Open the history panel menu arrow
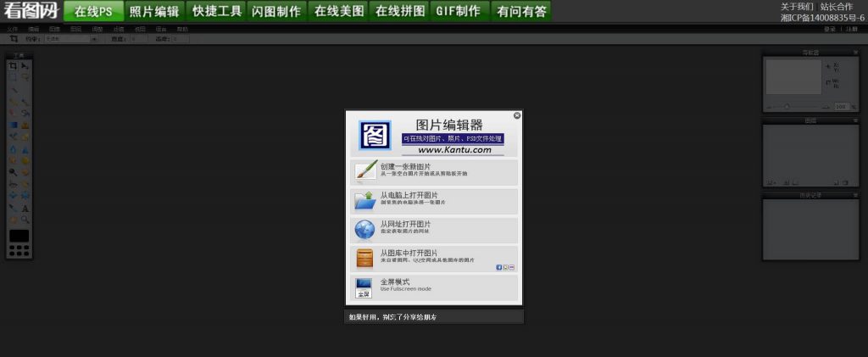 [855, 195]
